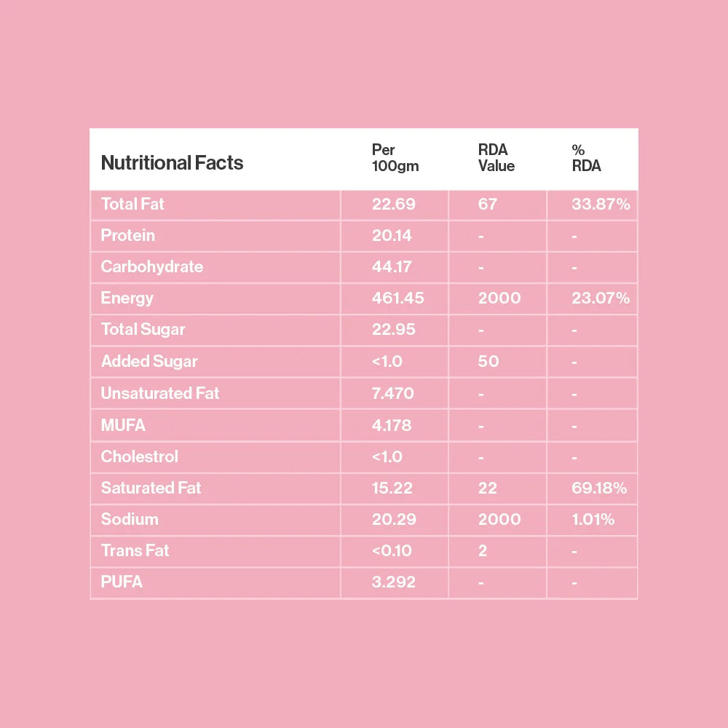Image resolution: width=728 pixels, height=728 pixels.
Task: Click the Per 100gm column header
Action: pos(395,158)
